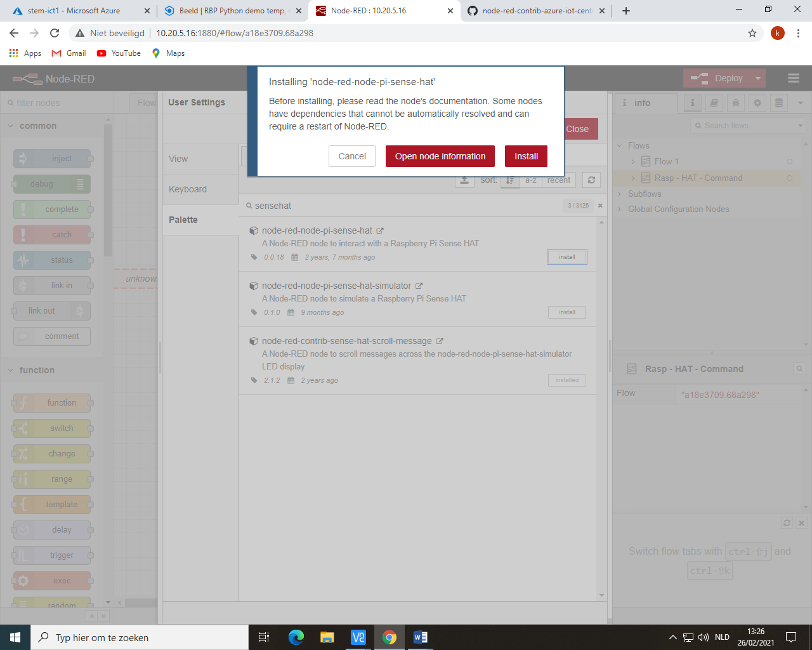Select the catch node
This screenshot has height=650, width=812.
(x=52, y=235)
